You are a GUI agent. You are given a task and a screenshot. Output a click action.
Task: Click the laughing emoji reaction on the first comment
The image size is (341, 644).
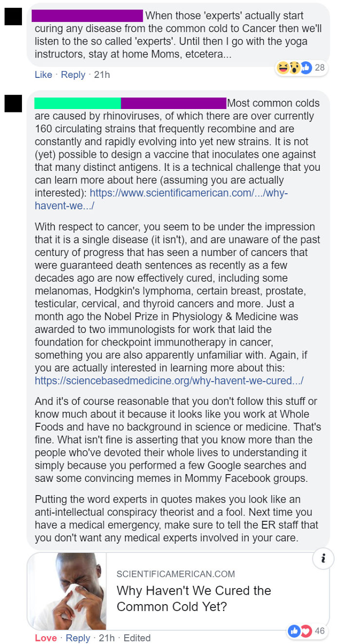283,68
